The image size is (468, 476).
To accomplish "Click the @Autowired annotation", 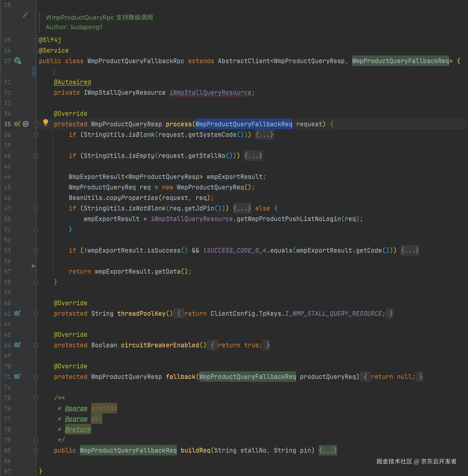I will [x=72, y=82].
